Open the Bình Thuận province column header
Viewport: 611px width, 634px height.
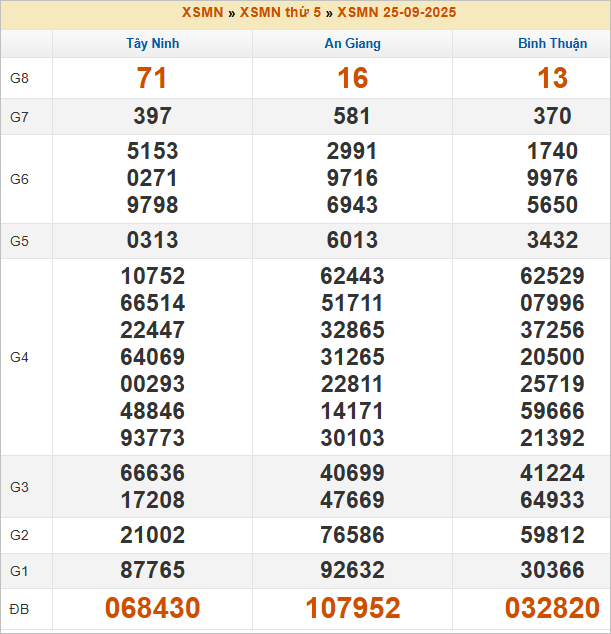552,44
